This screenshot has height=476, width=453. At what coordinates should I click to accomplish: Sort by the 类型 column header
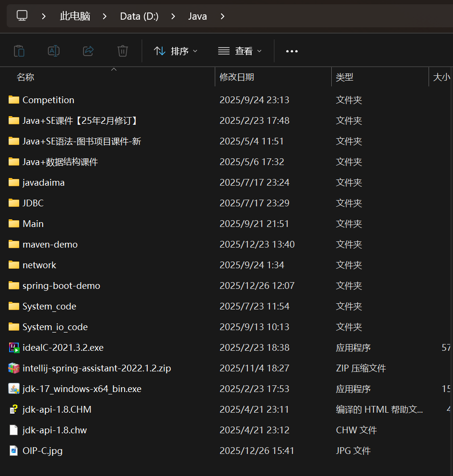tap(345, 77)
